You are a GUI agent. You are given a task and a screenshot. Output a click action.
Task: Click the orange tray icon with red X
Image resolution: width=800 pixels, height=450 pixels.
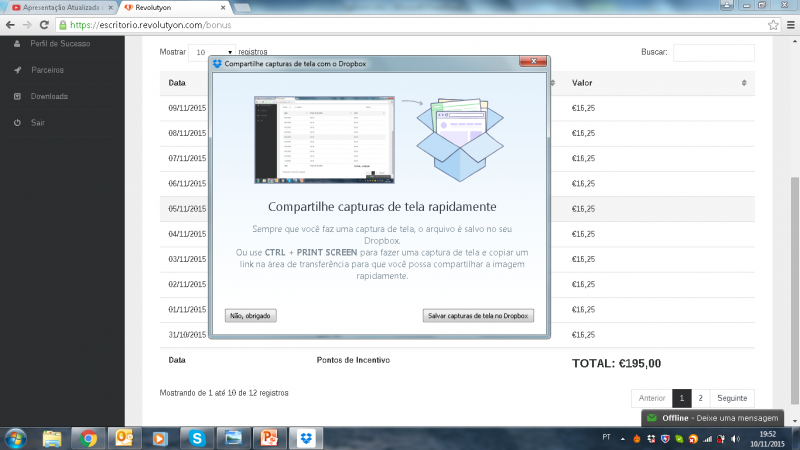pos(693,439)
